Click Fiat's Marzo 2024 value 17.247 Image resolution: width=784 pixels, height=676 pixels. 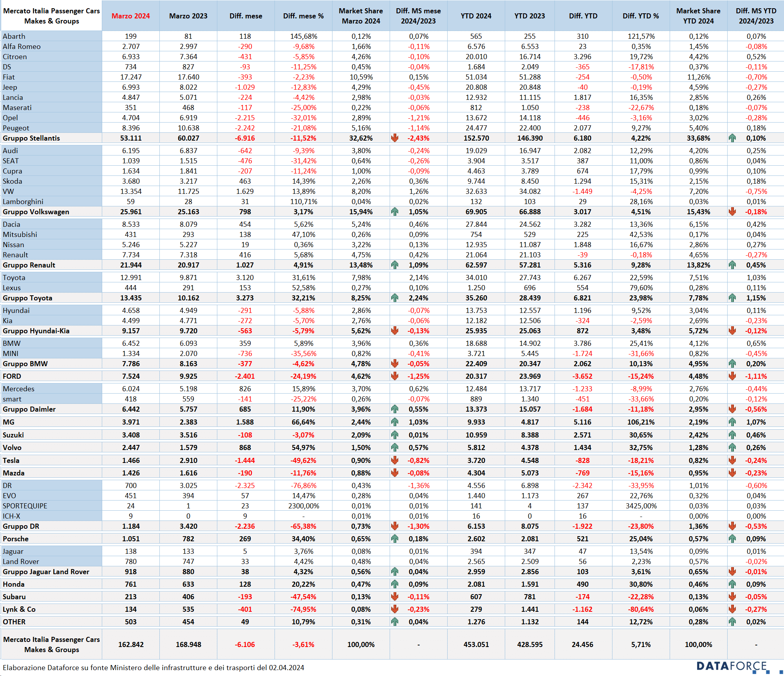pos(131,77)
